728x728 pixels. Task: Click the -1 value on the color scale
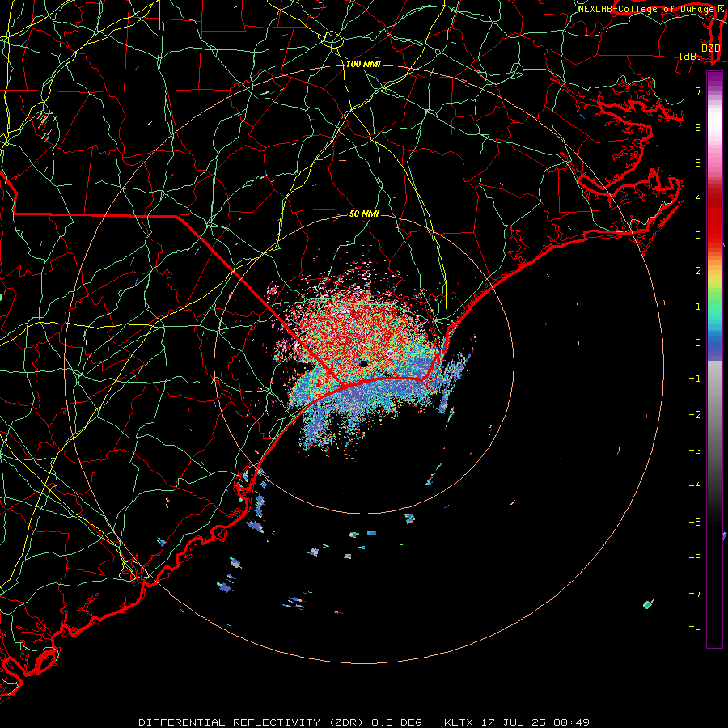(695, 379)
